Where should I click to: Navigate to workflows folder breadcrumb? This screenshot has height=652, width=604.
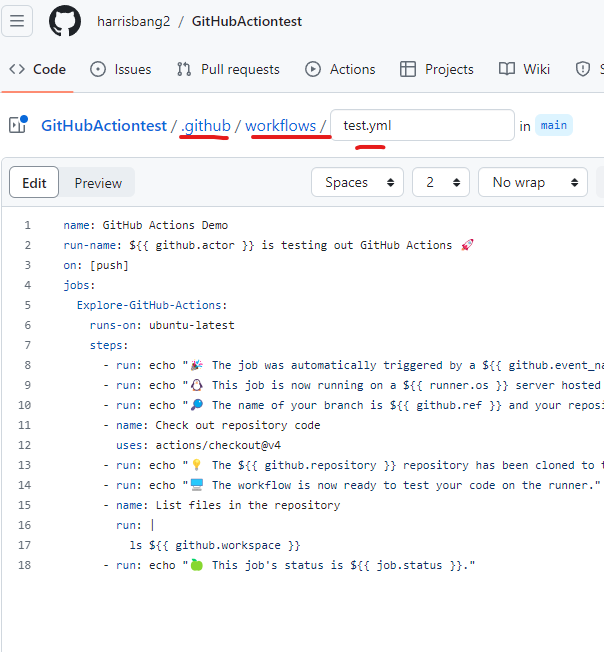[x=281, y=126]
